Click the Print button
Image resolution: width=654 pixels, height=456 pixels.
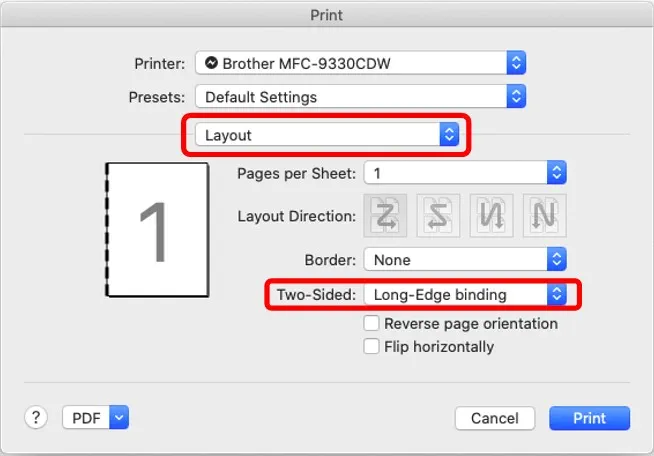[589, 418]
